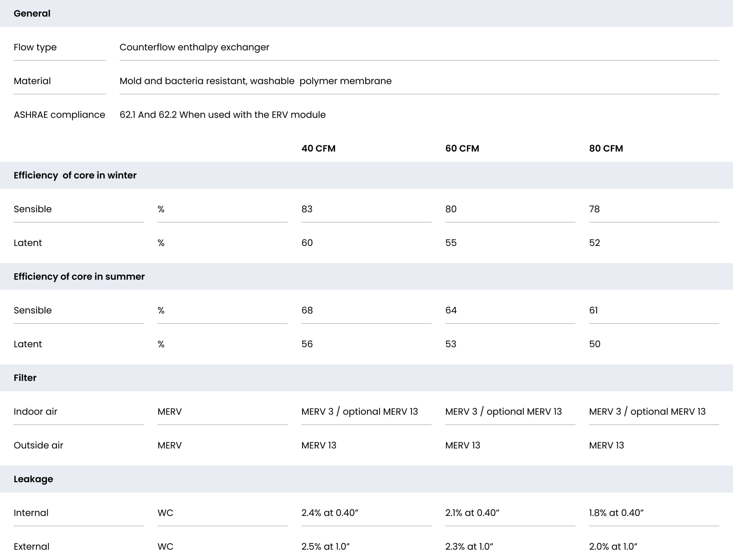Viewport: 733px width, 560px height.
Task: Click the % unit in winter Latent row
Action: (x=161, y=243)
